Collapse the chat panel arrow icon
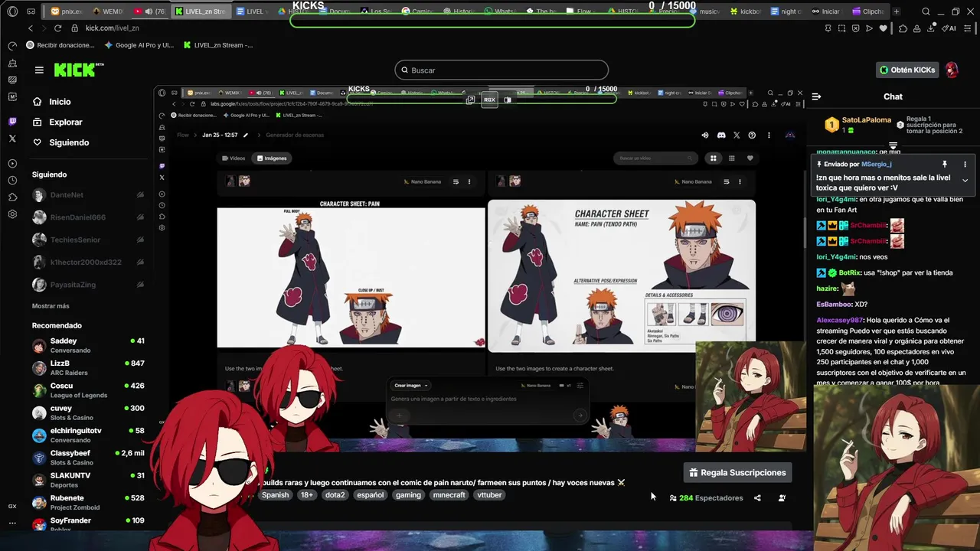Screen dimensions: 980x551 tap(816, 96)
